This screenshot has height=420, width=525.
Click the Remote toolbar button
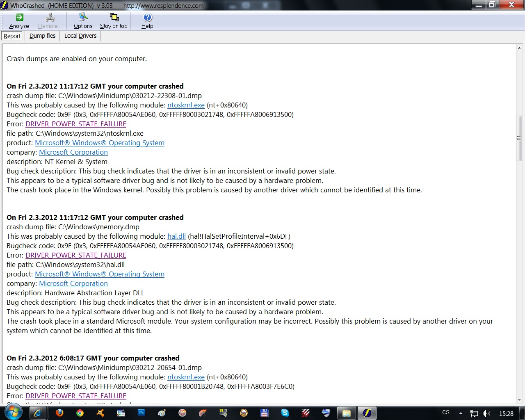[x=49, y=21]
